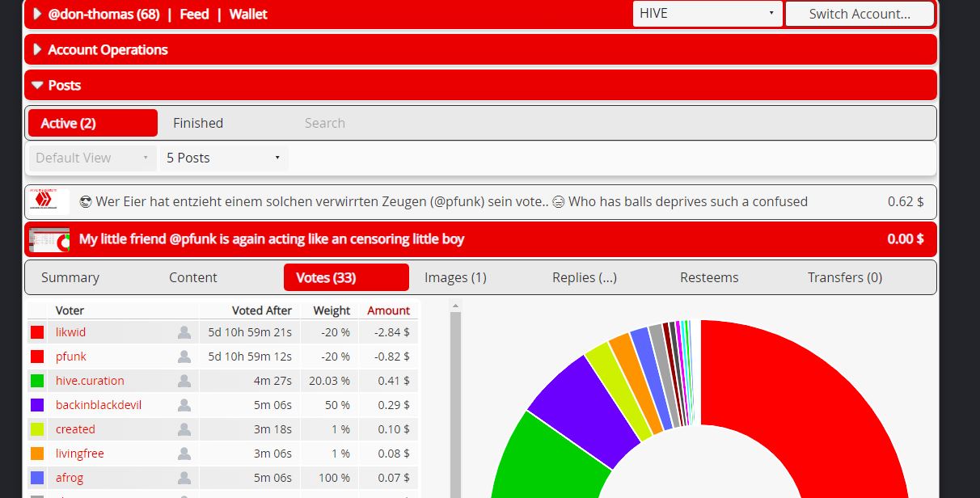Click the 20.03 % weight for hive.curation
The width and height of the screenshot is (980, 498).
point(328,381)
